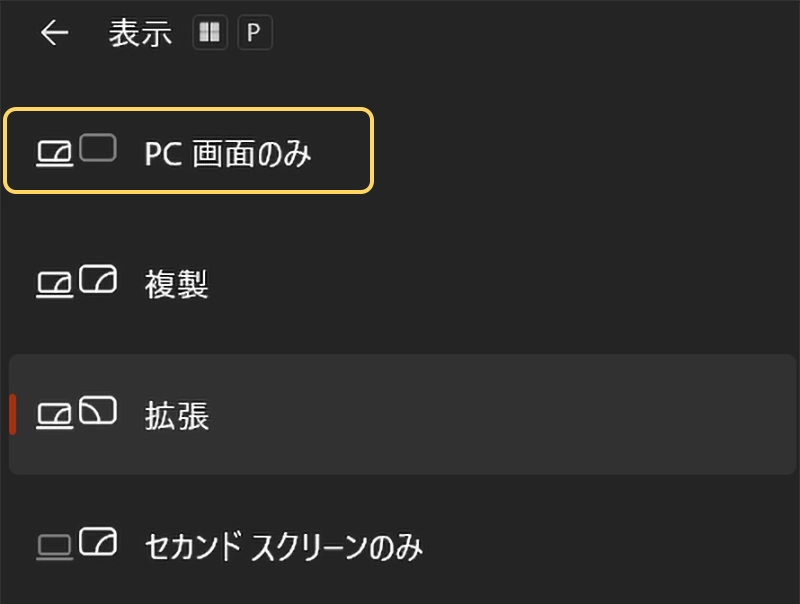Click the extended monitor icon beside 拡張
Screen dimensions: 800x604
(98, 409)
